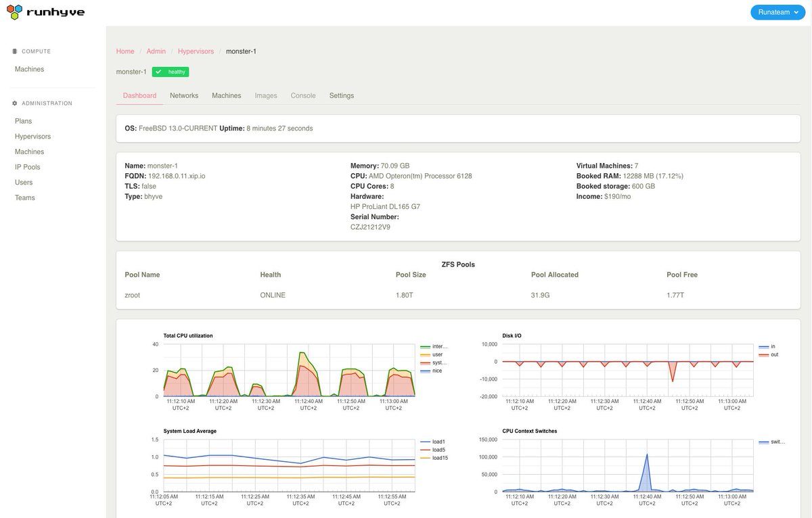812x518 pixels.
Task: Click the swit... legend entry in Context Switches
Action: (x=772, y=442)
